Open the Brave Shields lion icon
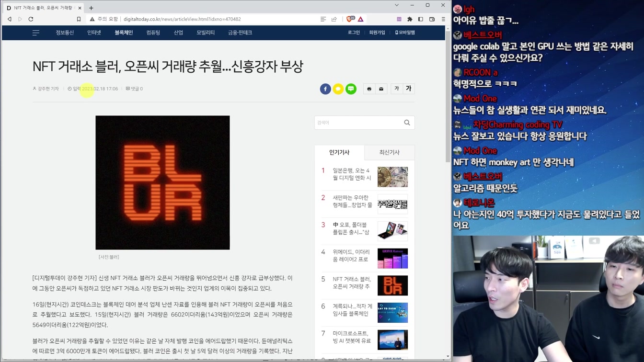 click(350, 19)
